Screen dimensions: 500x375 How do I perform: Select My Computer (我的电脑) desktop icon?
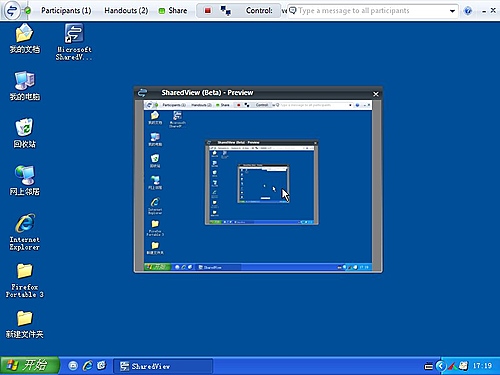click(24, 86)
